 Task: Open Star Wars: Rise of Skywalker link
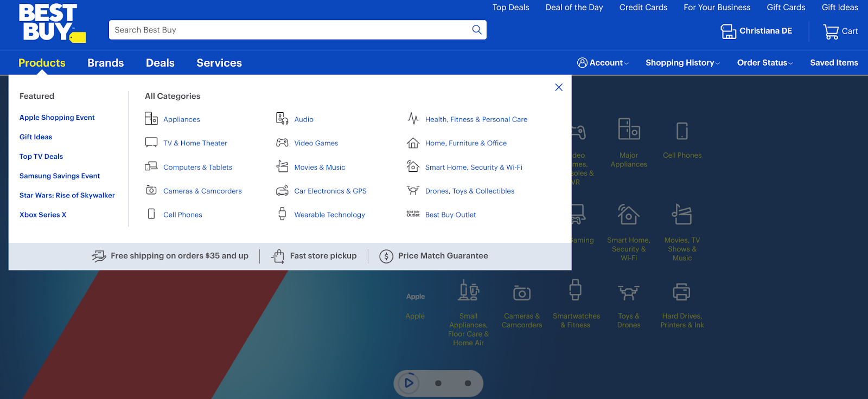click(67, 196)
